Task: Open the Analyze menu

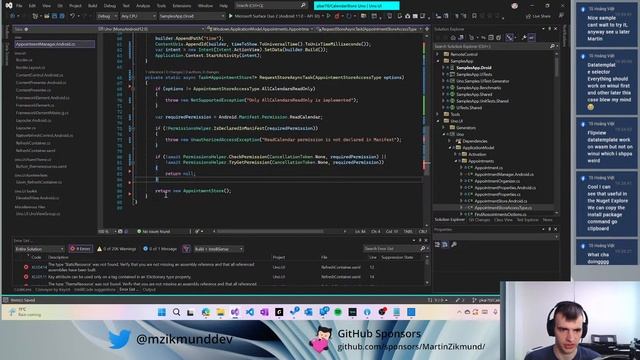Action: 143,6
